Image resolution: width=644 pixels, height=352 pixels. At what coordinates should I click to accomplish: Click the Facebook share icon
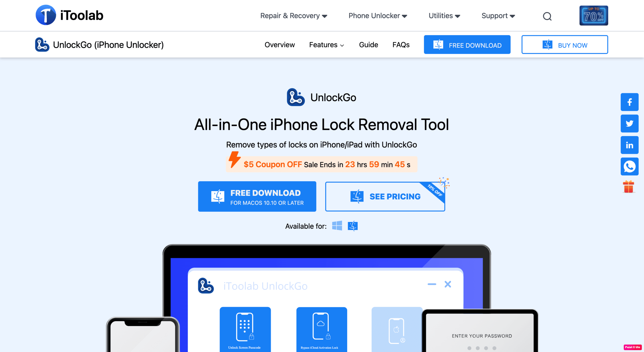point(630,102)
